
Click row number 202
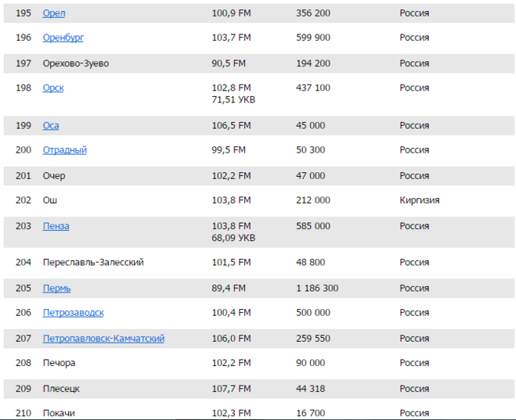pos(23,200)
